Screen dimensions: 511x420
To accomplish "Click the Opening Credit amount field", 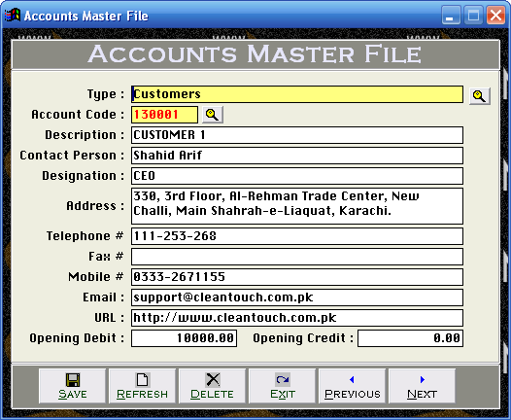I will [x=410, y=338].
